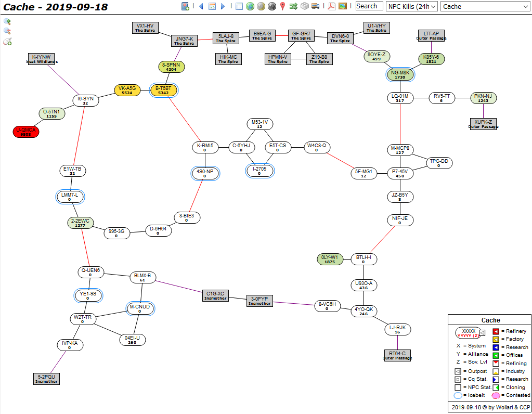Click the Cloning legend symbol
Image resolution: width=532 pixels, height=414 pixels.
[496, 387]
